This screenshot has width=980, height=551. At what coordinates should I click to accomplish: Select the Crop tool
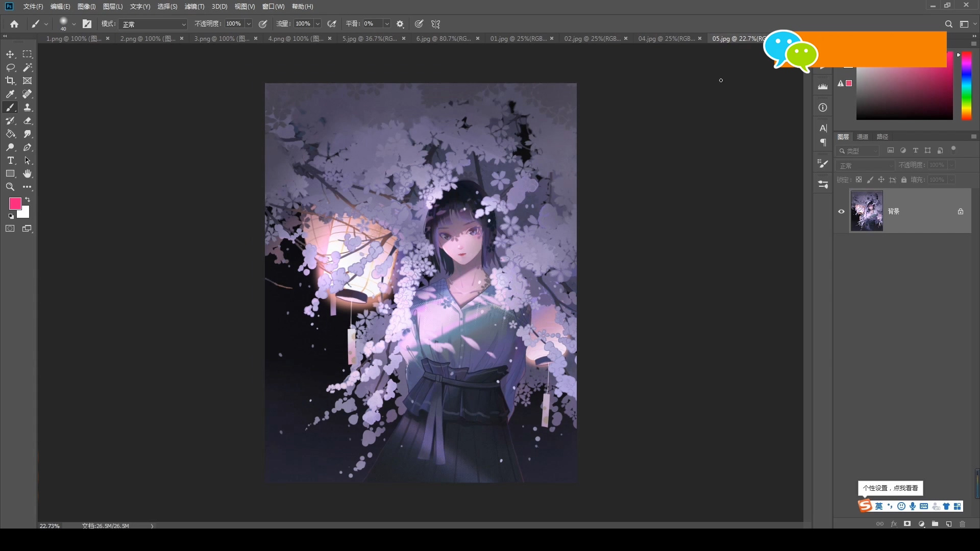(10, 81)
